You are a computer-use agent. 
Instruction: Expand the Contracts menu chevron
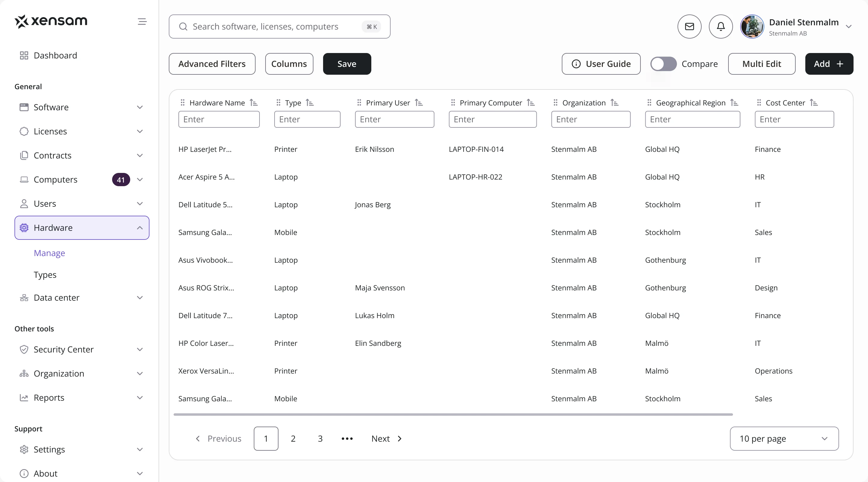coord(140,155)
